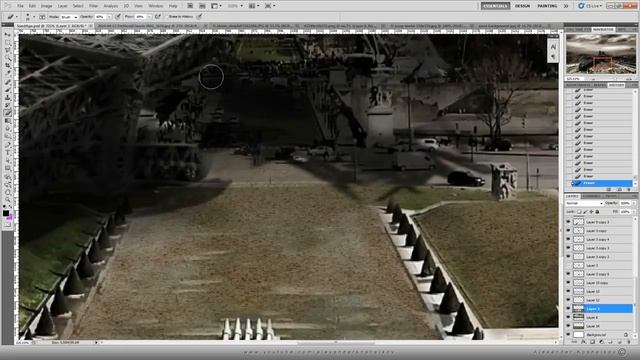Open eraser Opacity slider arrow in options bar
This screenshot has width=640, height=360.
pyautogui.click(x=108, y=17)
